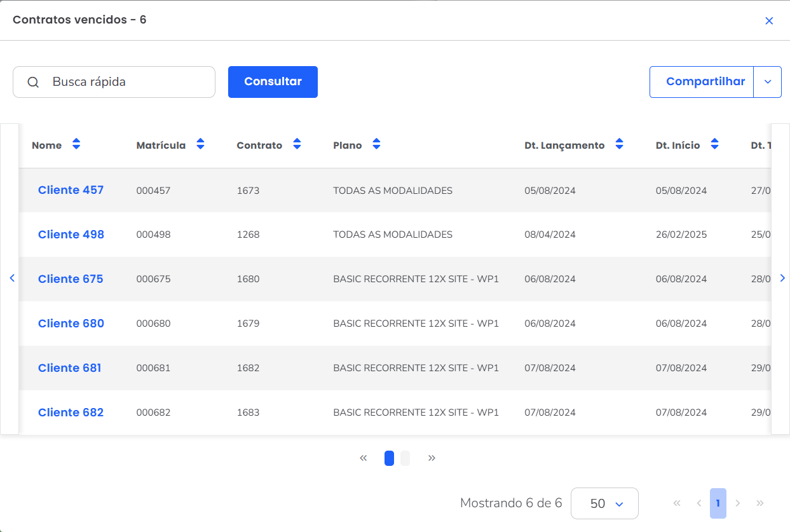Sort table by Nome column

pyautogui.click(x=76, y=144)
